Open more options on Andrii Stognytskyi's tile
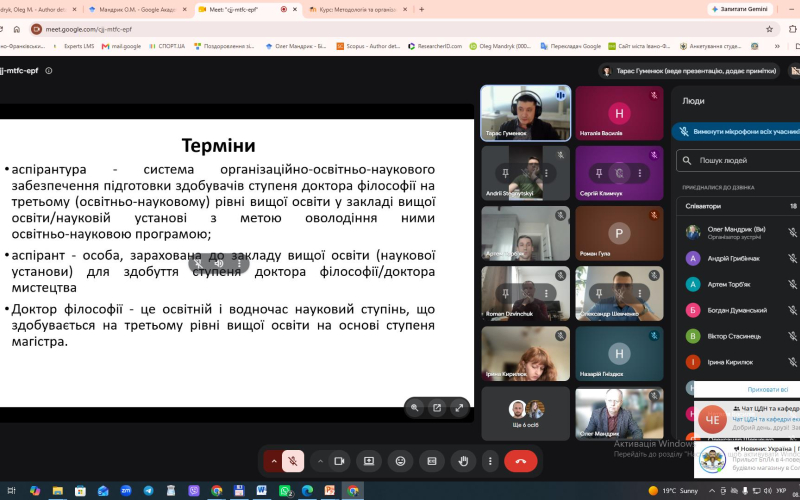 point(546,173)
